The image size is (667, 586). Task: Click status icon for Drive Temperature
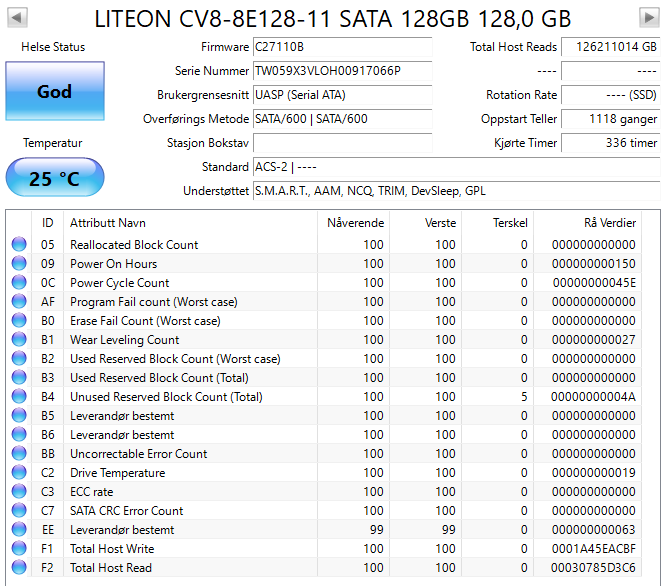point(19,472)
